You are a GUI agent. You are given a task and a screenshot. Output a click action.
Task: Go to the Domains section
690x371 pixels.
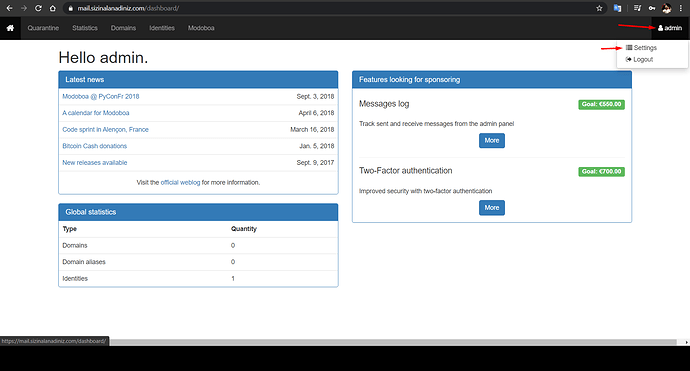coord(123,28)
